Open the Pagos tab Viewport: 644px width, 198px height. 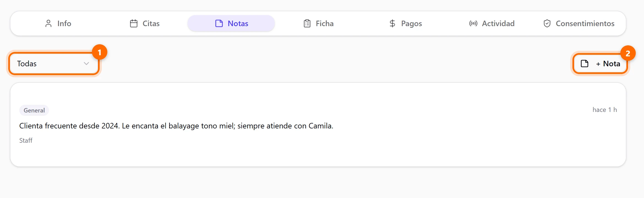[405, 23]
